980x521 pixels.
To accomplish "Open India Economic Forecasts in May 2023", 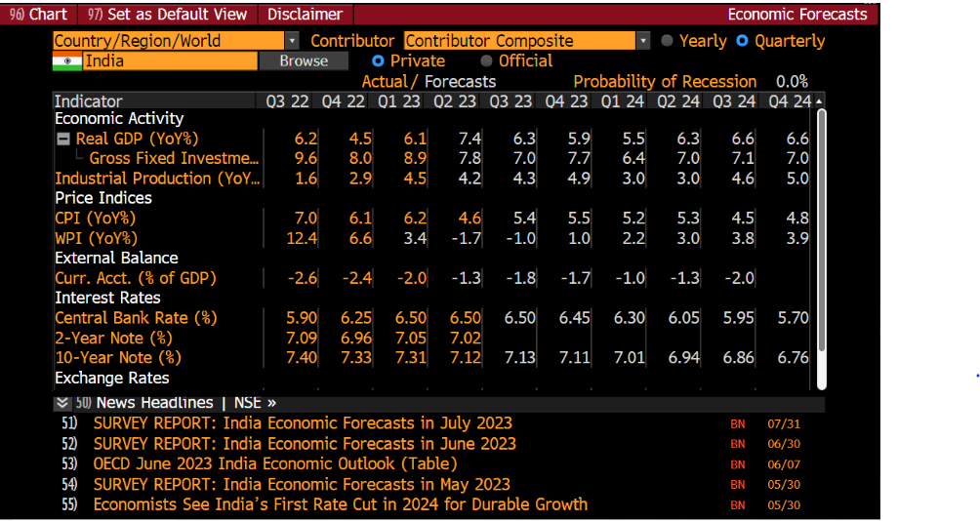I will (x=302, y=485).
